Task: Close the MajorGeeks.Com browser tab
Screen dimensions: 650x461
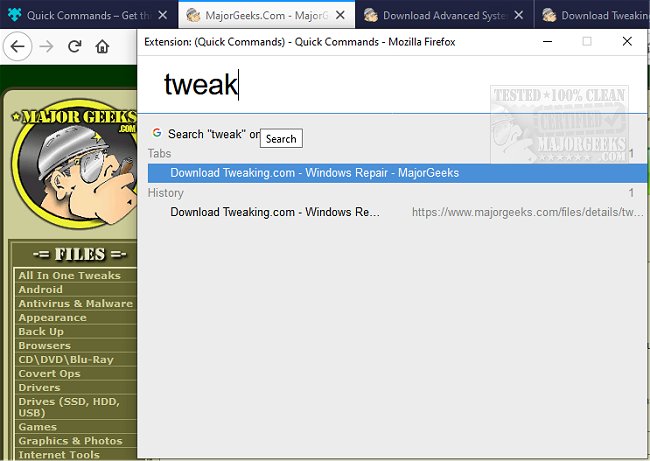Action: [x=340, y=15]
